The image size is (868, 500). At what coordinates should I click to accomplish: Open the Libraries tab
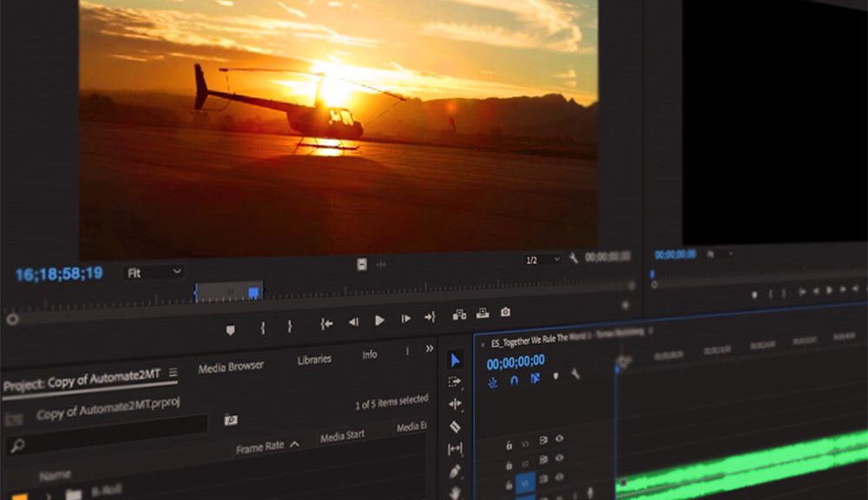pyautogui.click(x=314, y=359)
